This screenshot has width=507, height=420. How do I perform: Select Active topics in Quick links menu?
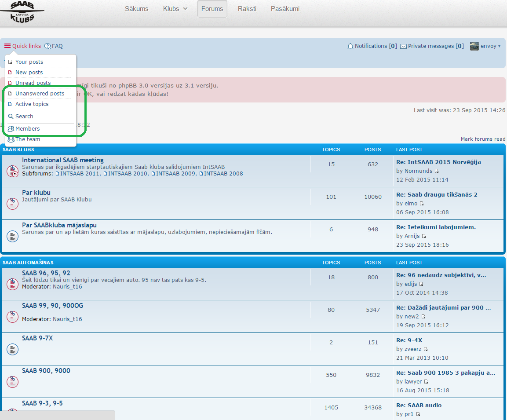tap(32, 104)
